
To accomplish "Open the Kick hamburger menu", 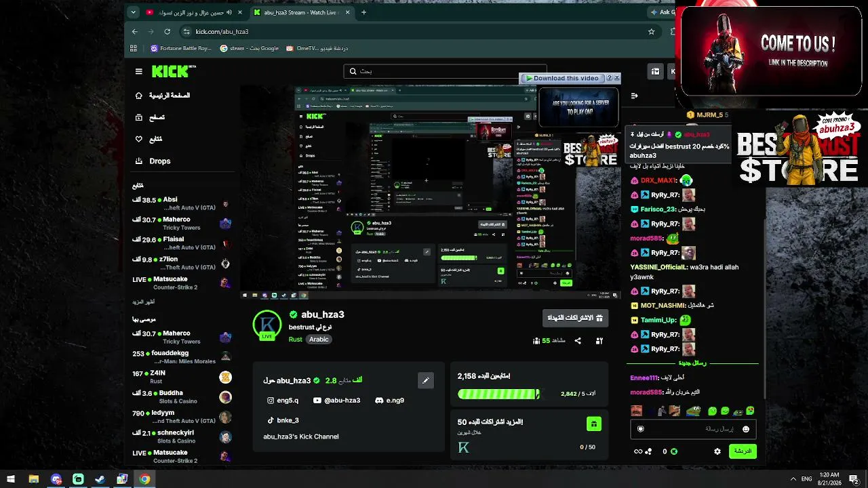I will [x=138, y=71].
